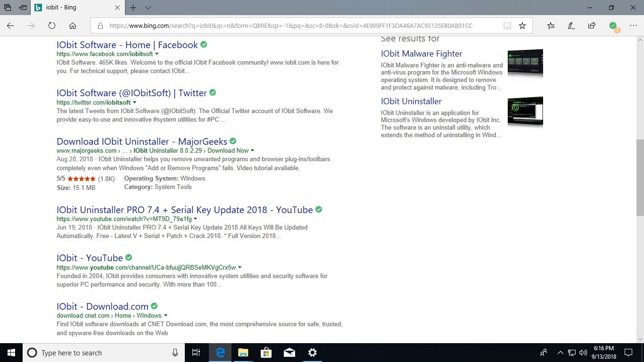
Task: Click the green checkmark beside the Twitter result
Action: [213, 92]
